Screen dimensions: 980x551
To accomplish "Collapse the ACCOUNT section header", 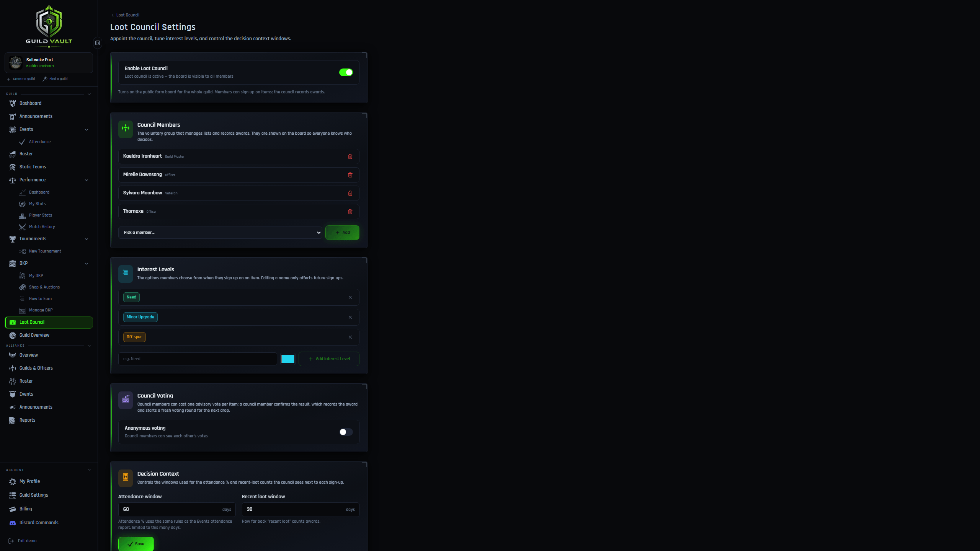I will click(x=49, y=470).
